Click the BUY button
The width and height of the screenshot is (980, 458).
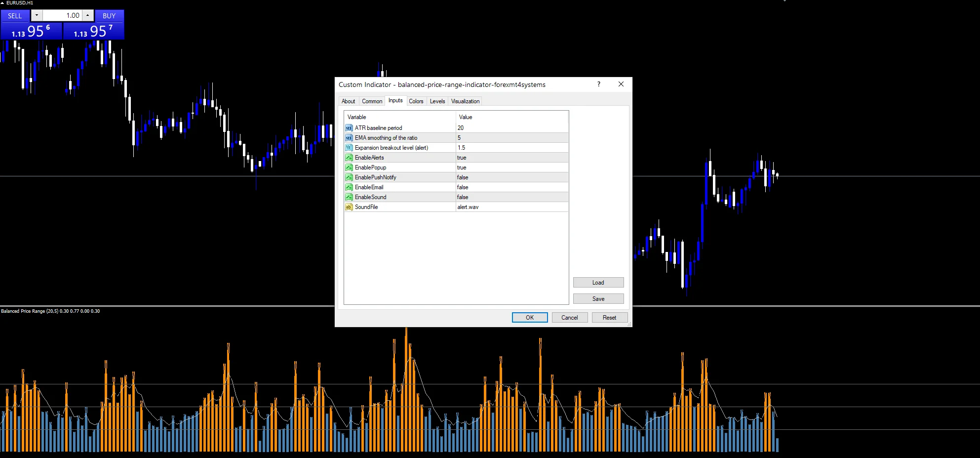coord(109,16)
